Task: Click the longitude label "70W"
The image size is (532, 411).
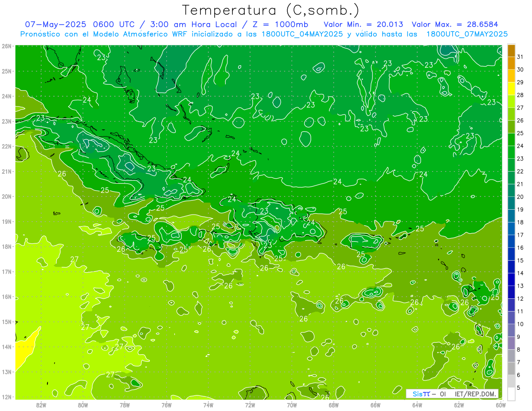Action: tap(292, 405)
